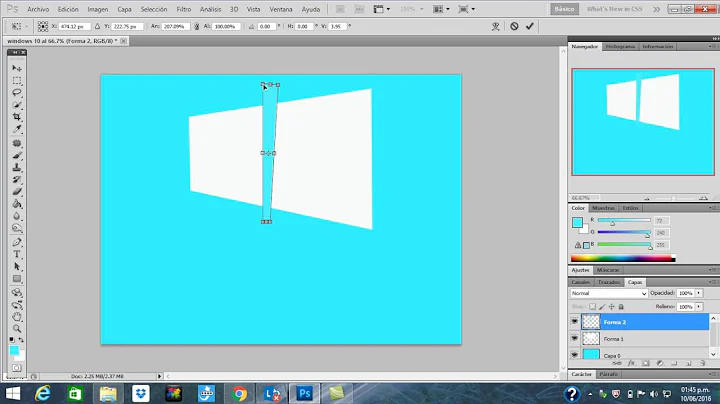Select What's New in CS5 workspace
The height and width of the screenshot is (404, 720).
(x=614, y=9)
